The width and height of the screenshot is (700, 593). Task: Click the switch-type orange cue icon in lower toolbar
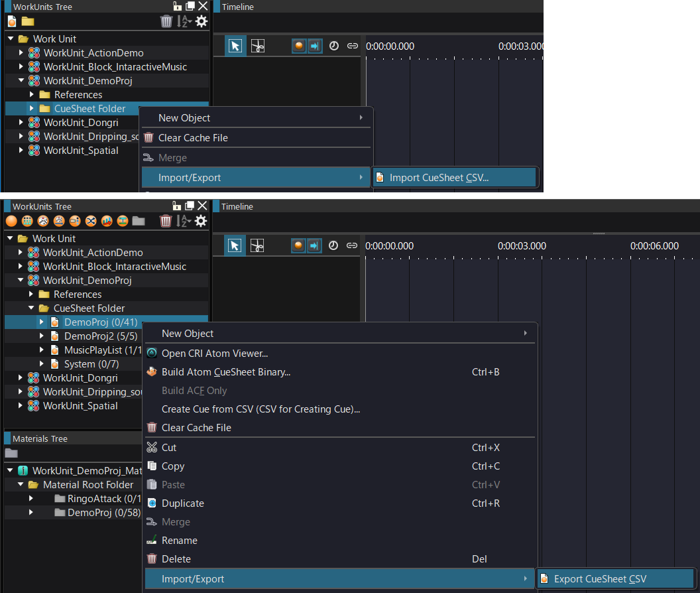[75, 221]
